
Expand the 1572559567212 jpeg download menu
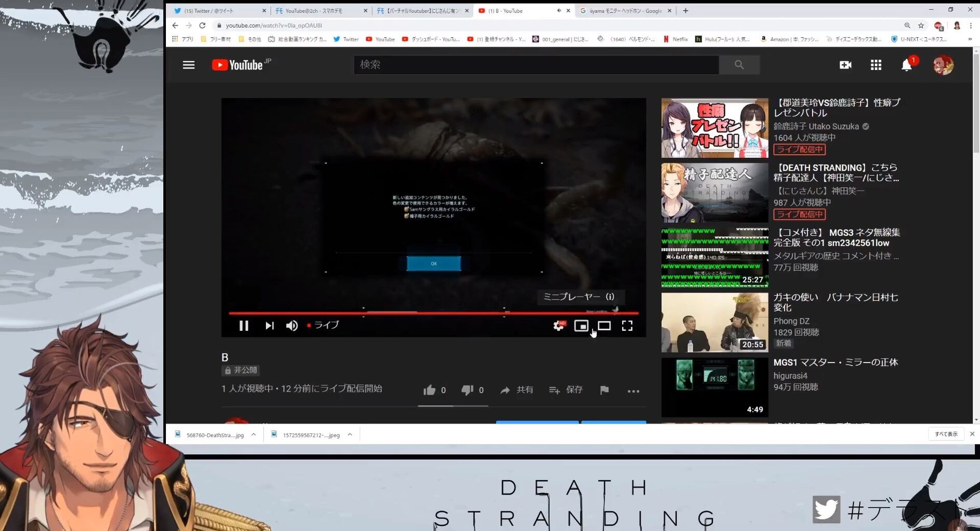pos(350,435)
